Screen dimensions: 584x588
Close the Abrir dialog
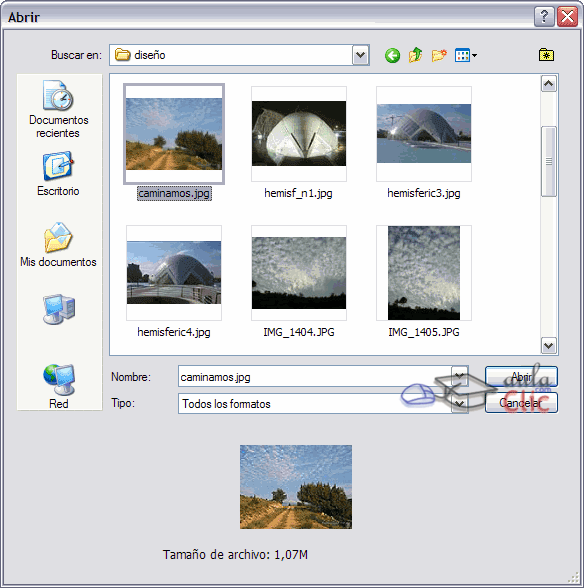click(567, 16)
